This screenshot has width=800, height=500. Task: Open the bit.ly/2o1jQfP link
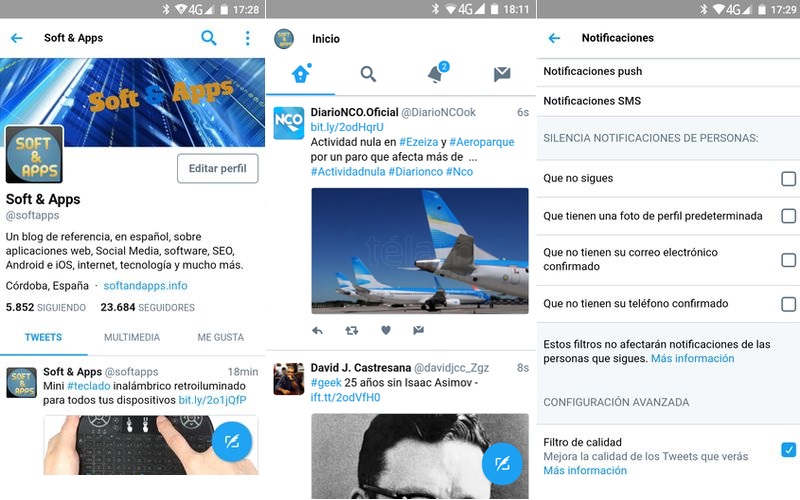[212, 400]
